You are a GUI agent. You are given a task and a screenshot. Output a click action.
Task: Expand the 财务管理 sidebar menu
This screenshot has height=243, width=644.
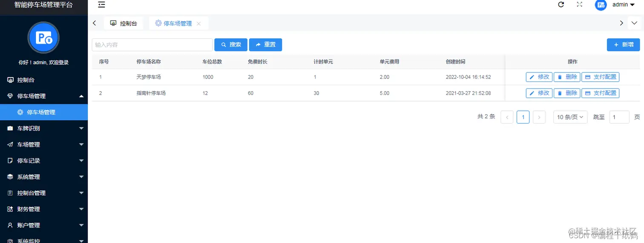click(44, 209)
